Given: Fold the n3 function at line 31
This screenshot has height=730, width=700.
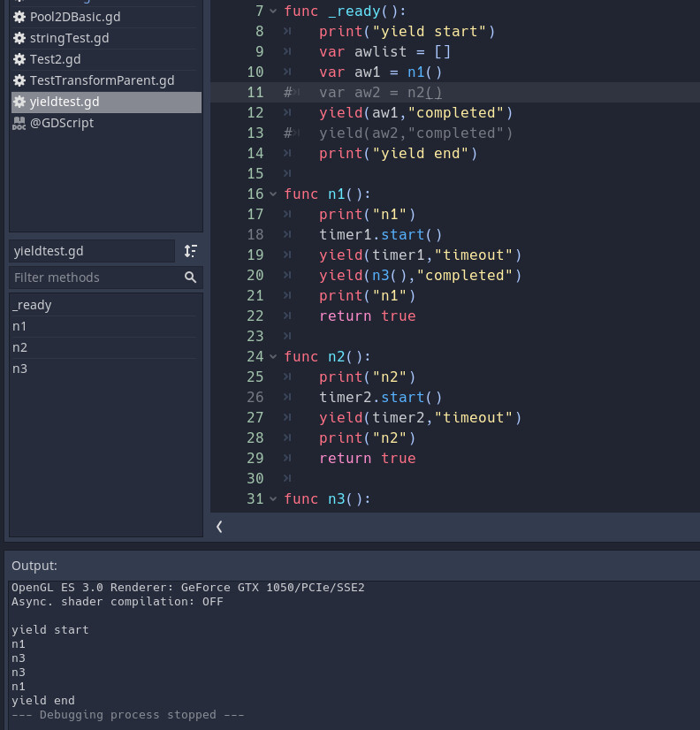Looking at the screenshot, I should [273, 499].
